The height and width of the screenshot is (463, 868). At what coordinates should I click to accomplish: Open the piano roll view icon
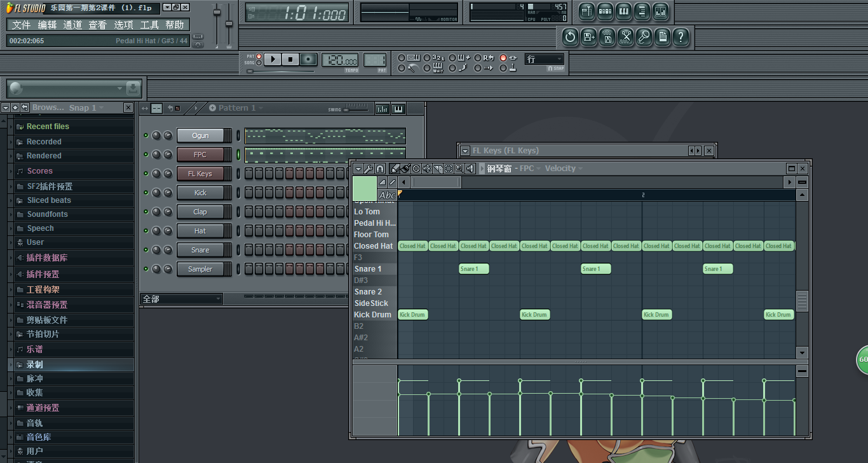pos(623,11)
